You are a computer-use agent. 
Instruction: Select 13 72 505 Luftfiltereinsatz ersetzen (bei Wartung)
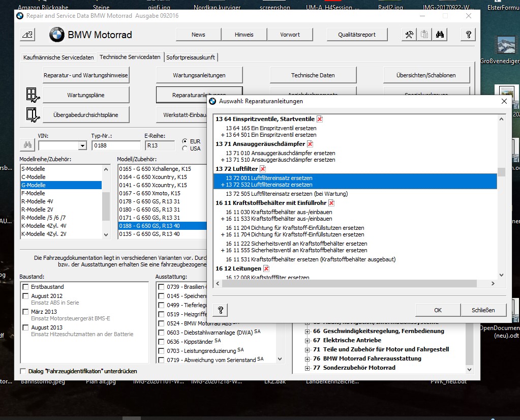287,194
